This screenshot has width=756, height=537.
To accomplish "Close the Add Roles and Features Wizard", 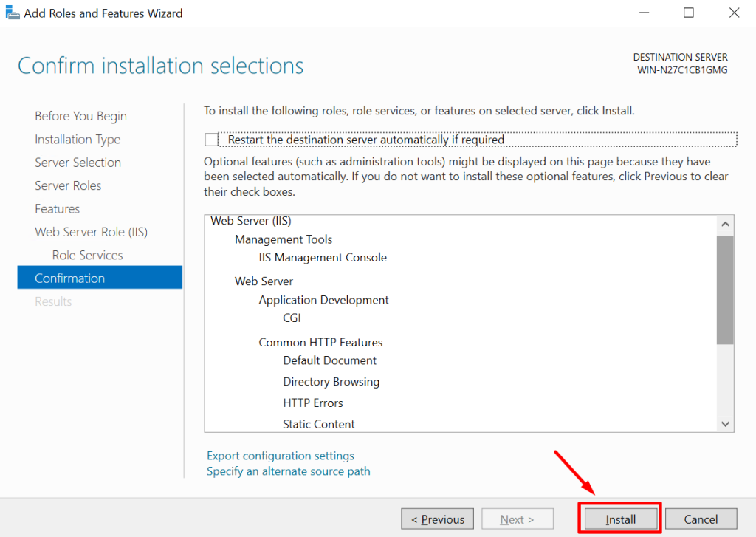I will coord(734,13).
